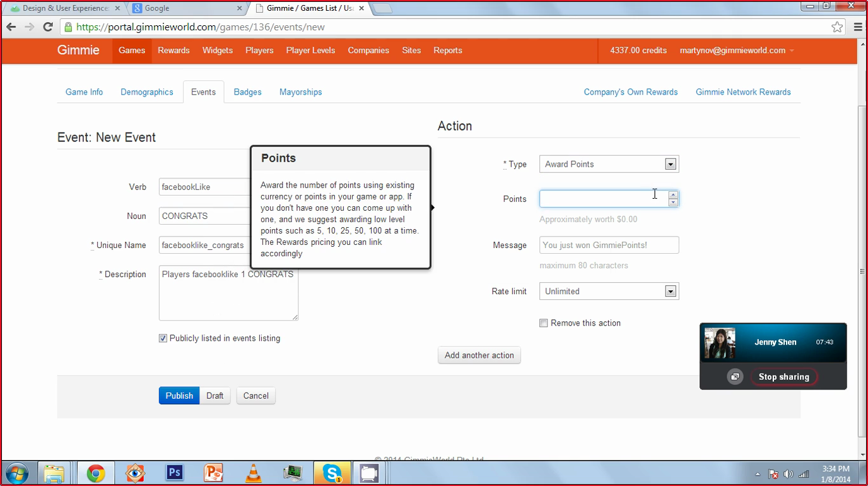
Task: Reload the page with the refresh icon
Action: [x=47, y=27]
